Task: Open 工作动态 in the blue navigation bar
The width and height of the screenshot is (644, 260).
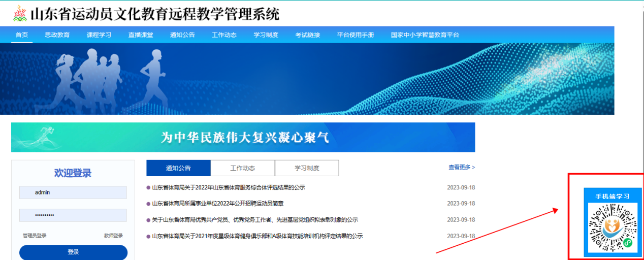Action: click(x=224, y=35)
